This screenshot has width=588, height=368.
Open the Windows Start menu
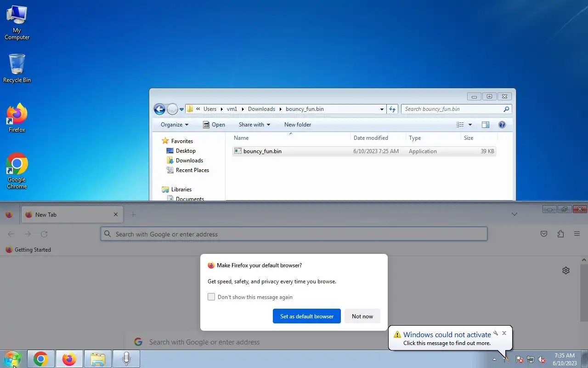[x=12, y=359]
